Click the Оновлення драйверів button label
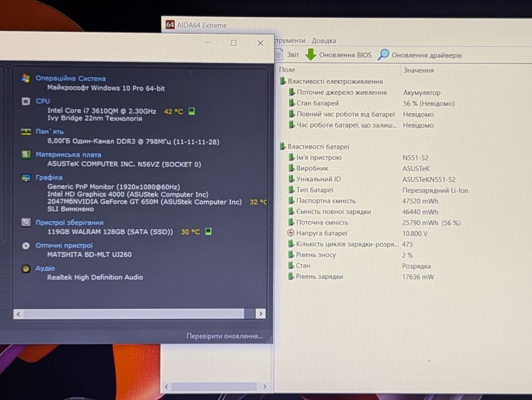 (426, 56)
